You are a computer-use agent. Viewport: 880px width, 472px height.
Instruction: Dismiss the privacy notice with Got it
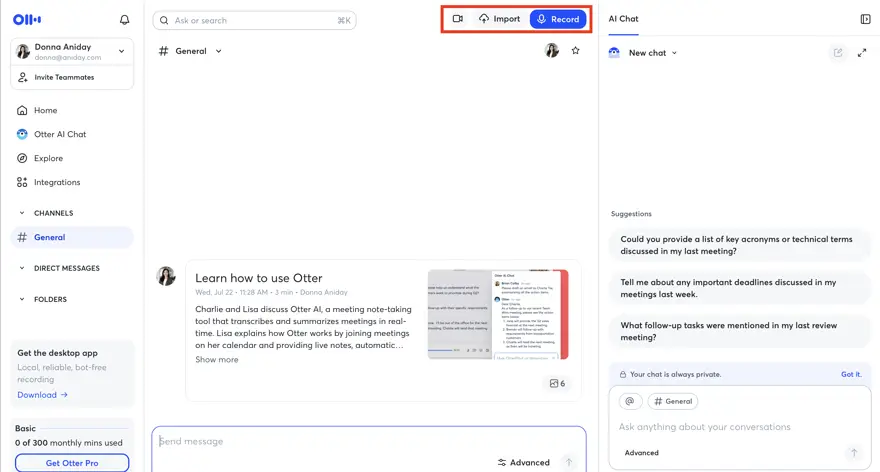851,374
